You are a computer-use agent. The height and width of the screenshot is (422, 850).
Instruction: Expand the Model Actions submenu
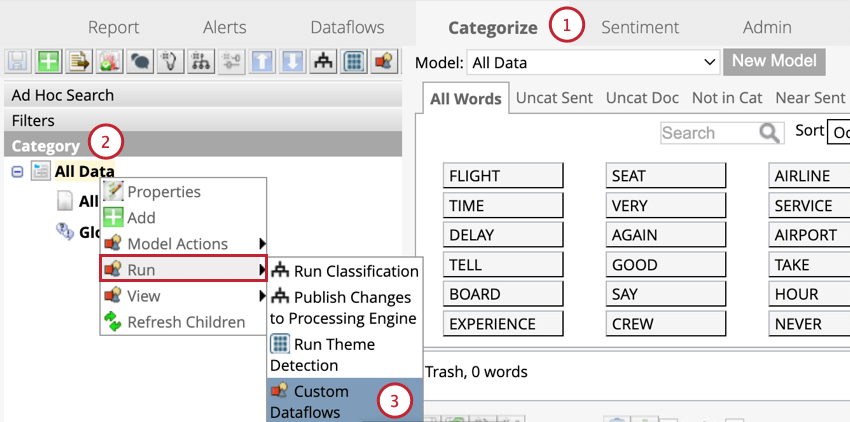tap(178, 244)
